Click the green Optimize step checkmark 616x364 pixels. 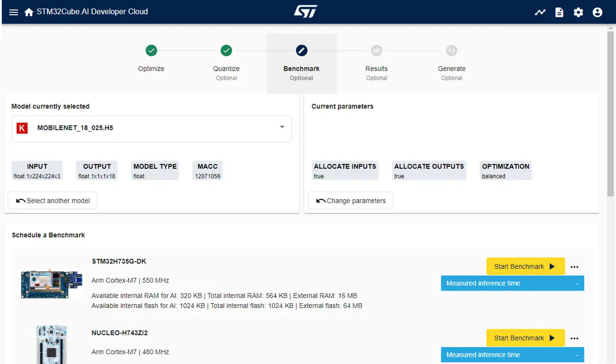(151, 51)
